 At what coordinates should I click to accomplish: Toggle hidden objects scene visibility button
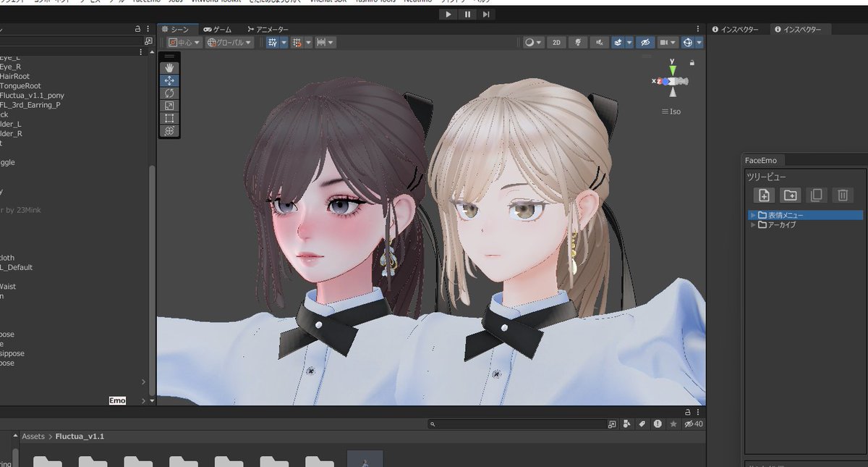point(646,43)
